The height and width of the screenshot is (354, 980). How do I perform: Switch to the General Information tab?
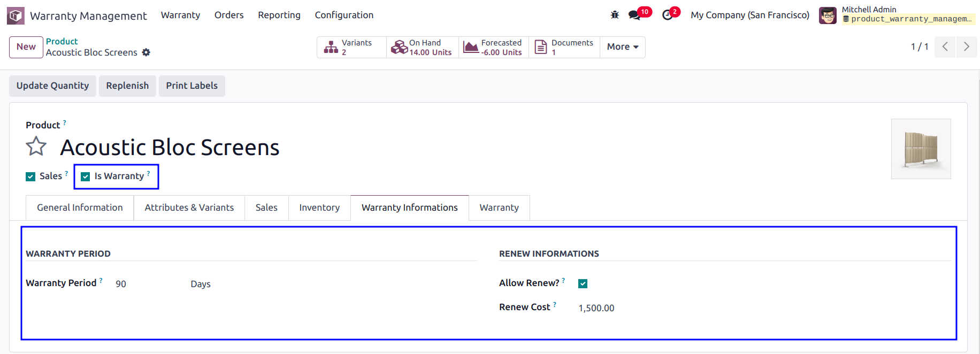80,207
